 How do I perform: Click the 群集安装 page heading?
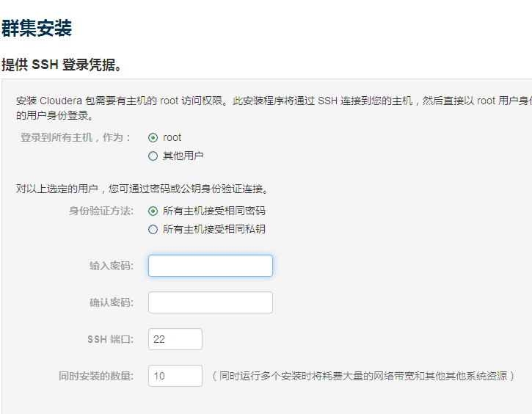37,29
